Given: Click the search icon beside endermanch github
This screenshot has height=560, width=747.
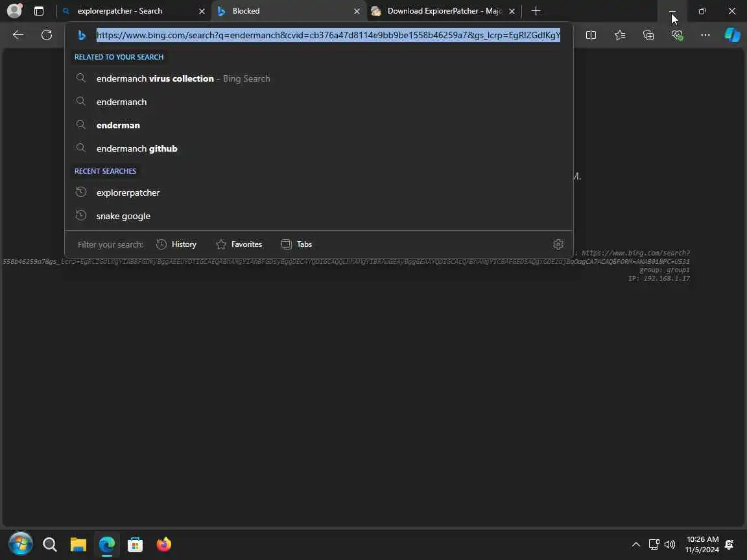Looking at the screenshot, I should coord(81,148).
